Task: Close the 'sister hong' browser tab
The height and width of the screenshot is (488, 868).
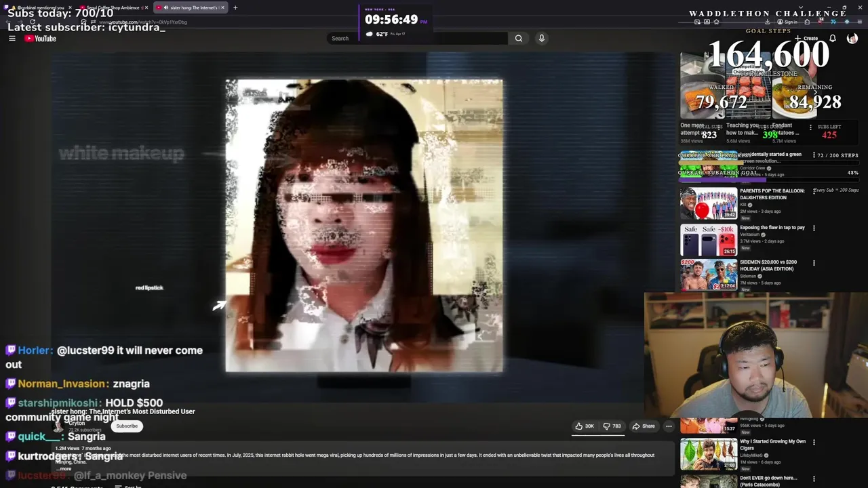Action: point(222,7)
